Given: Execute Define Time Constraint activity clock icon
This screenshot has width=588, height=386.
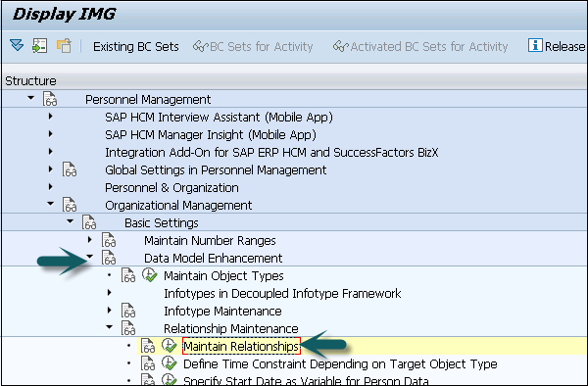Looking at the screenshot, I should pos(170,363).
